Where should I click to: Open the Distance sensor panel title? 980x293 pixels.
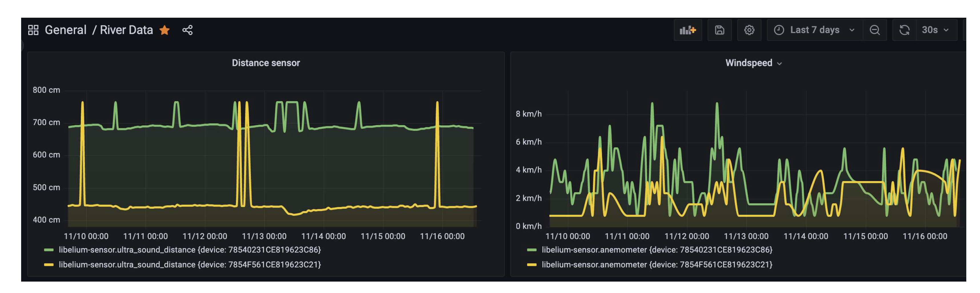(265, 63)
